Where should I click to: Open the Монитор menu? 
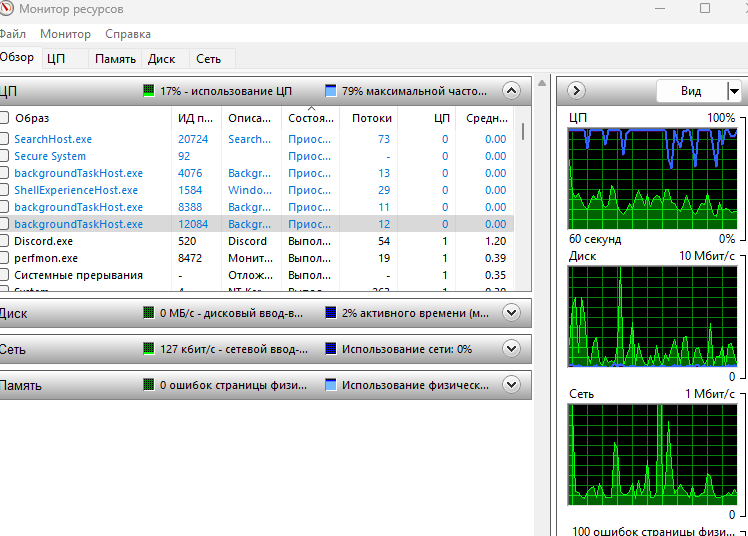pos(65,34)
